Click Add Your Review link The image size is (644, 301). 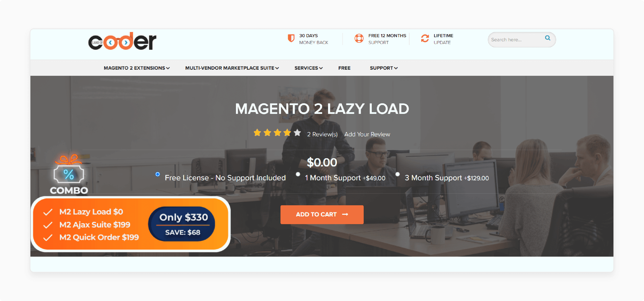(367, 134)
